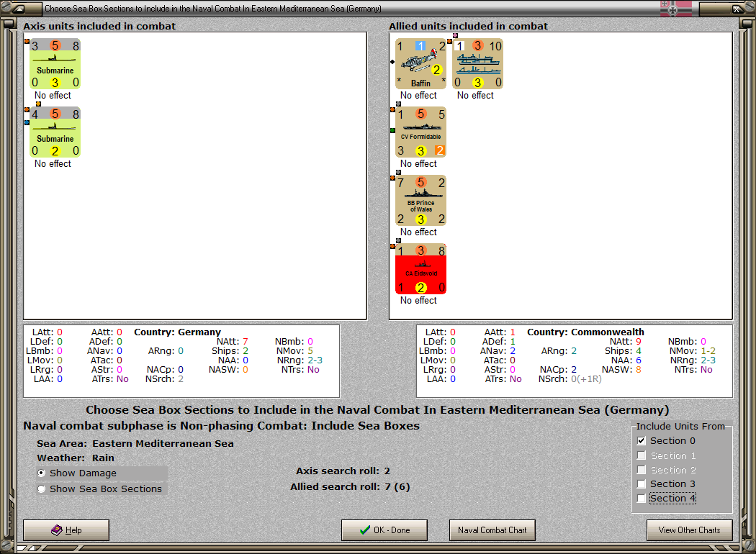The height and width of the screenshot is (554, 756).
Task: Confirm with OK - Done button
Action: click(x=384, y=530)
